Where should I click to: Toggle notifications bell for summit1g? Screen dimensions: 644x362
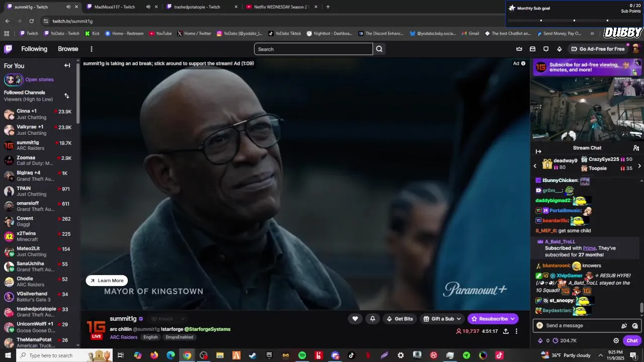pos(372,319)
